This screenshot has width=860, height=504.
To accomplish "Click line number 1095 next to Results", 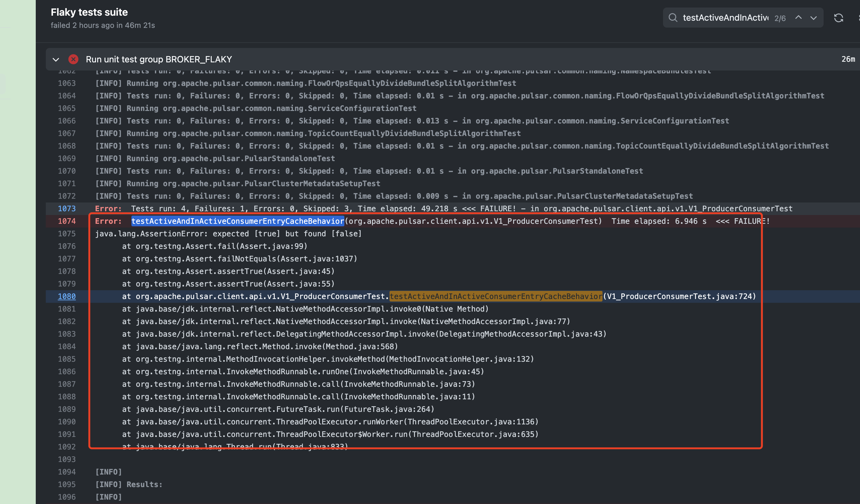I will (x=66, y=484).
